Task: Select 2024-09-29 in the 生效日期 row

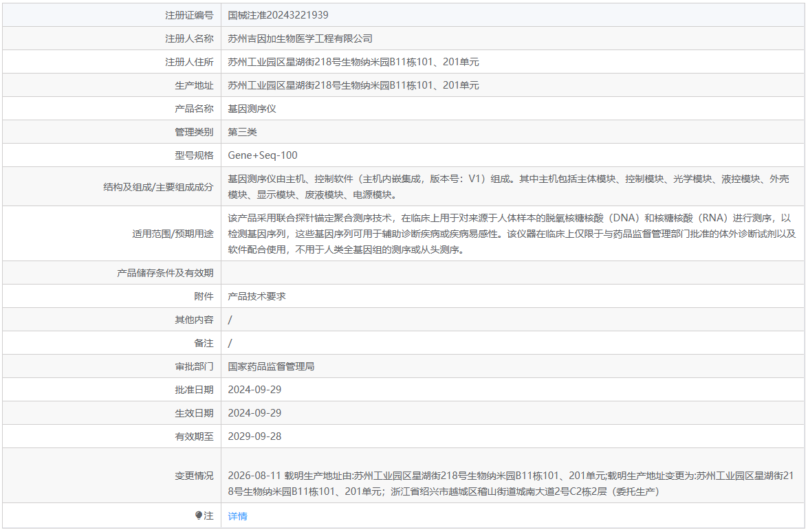Action: 254,412
